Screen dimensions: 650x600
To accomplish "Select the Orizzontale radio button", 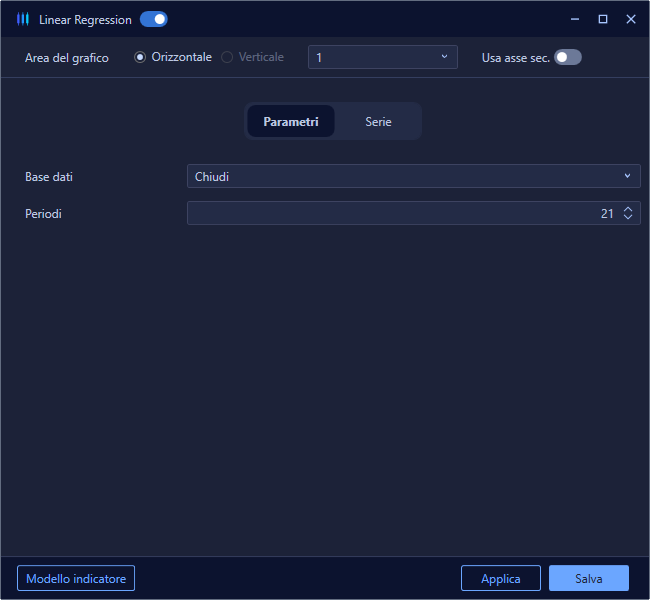I will pos(140,57).
